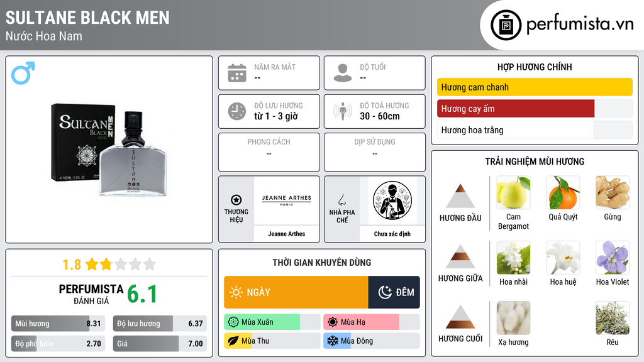The width and height of the screenshot is (644, 362).
Task: Click the Rêu moss note image
Action: [x=613, y=318]
